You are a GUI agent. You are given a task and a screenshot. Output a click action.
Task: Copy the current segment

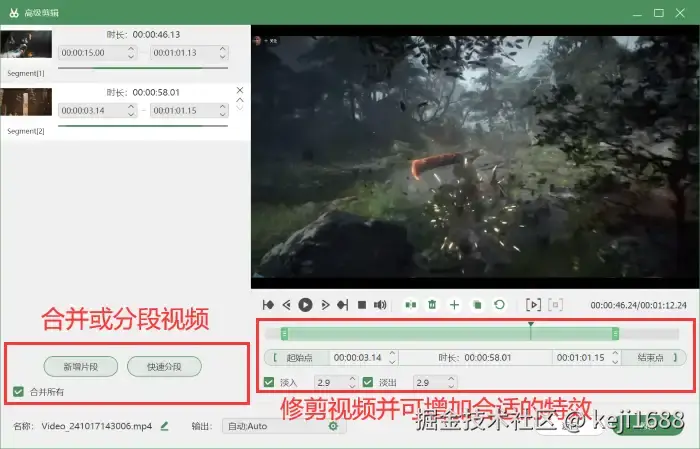pos(477,305)
